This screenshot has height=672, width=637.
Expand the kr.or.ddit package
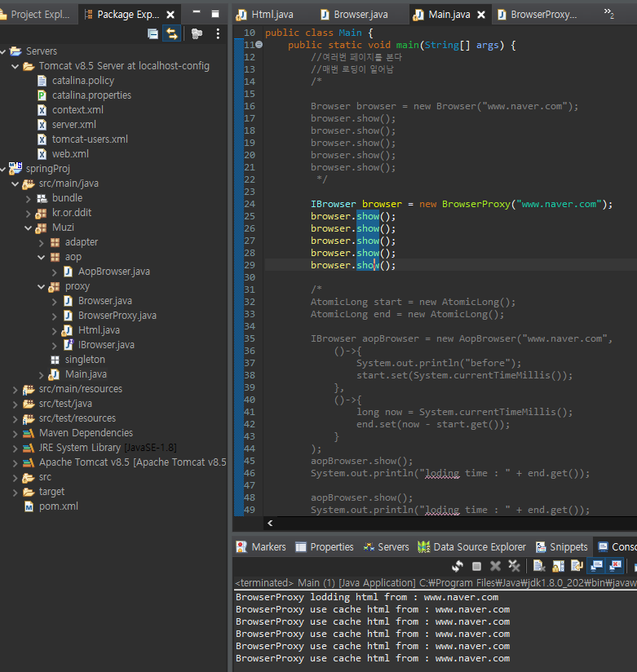(x=29, y=214)
